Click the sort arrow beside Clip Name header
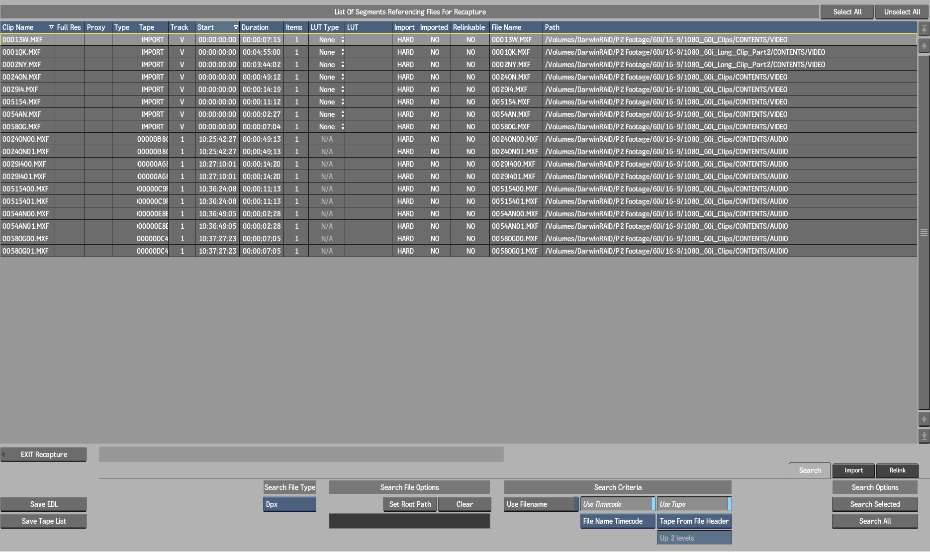Image resolution: width=930 pixels, height=552 pixels. tap(50, 27)
